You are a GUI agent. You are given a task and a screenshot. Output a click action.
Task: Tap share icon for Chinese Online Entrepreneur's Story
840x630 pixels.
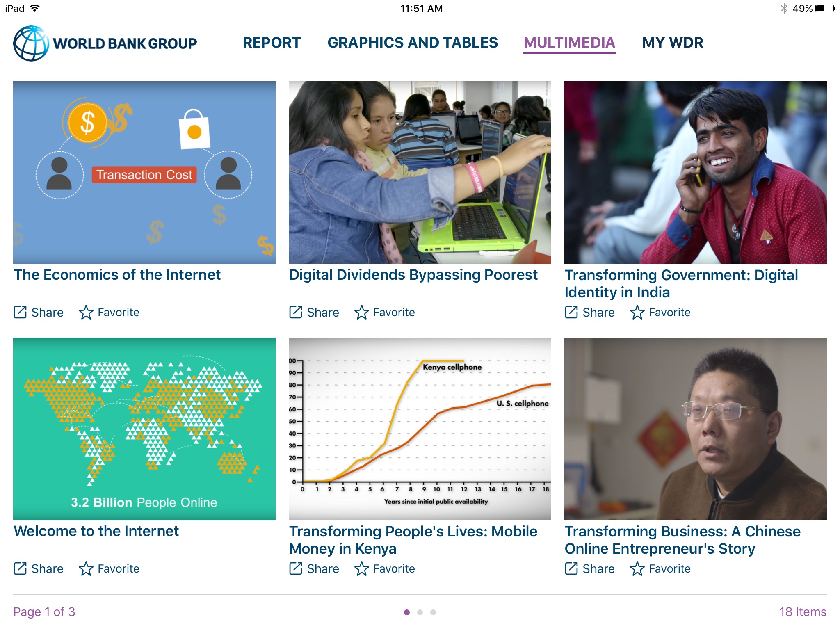(571, 568)
